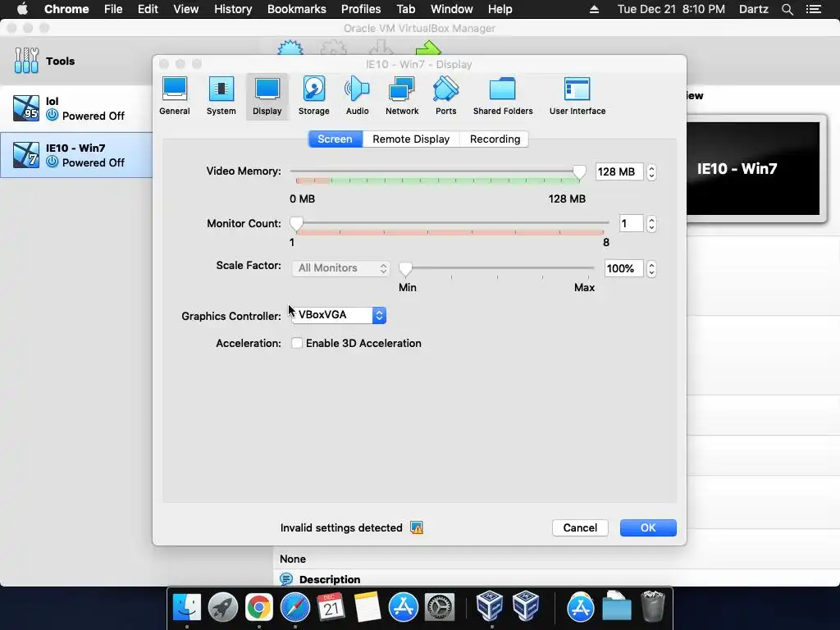Screen dimensions: 840x630
Task: Open the User Interface settings category
Action: coord(577,97)
